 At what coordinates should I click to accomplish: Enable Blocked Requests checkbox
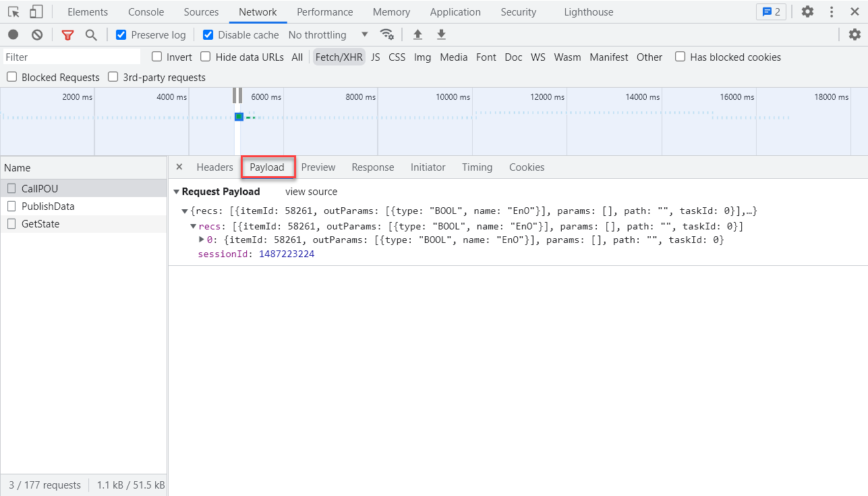click(11, 77)
